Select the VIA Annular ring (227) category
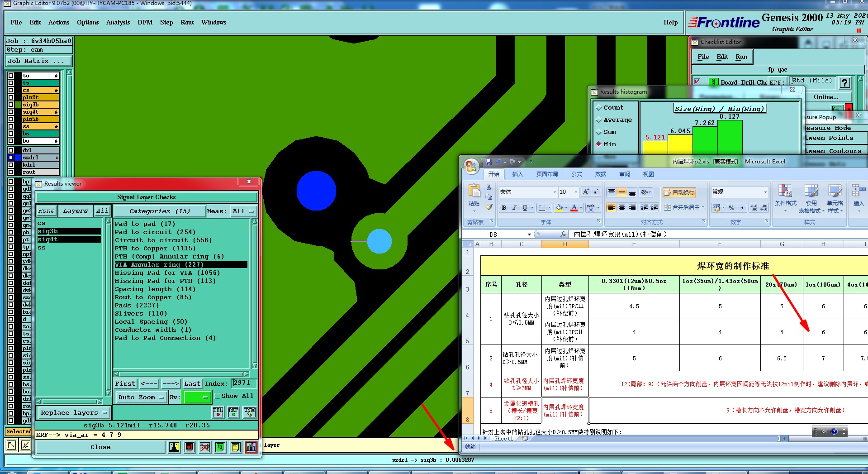868x474 pixels. (180, 265)
